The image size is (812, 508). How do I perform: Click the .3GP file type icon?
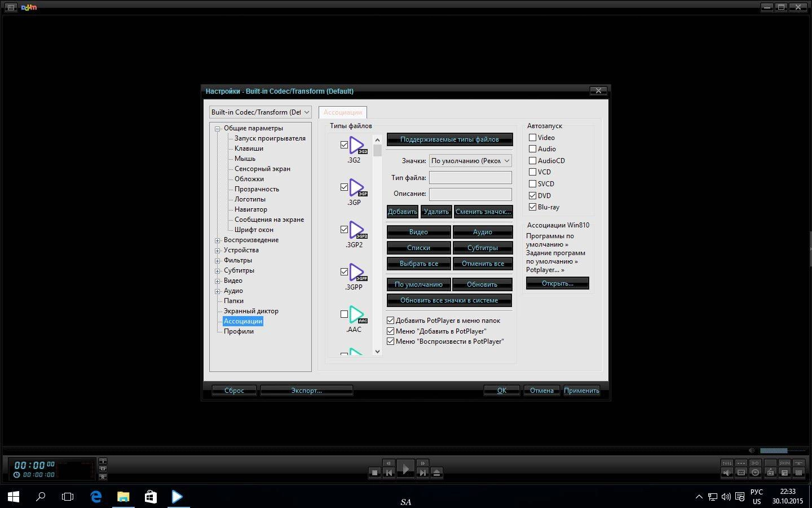357,187
